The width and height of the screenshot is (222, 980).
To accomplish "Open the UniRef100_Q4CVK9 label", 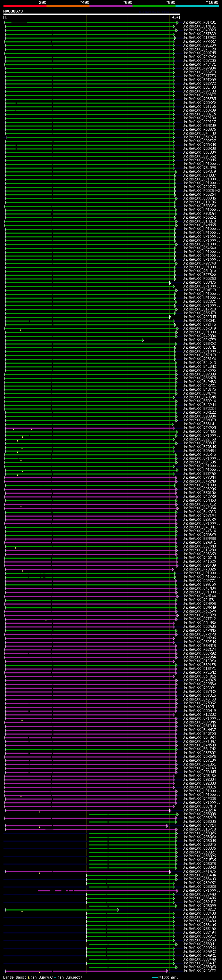I will pyautogui.click(x=199, y=496).
